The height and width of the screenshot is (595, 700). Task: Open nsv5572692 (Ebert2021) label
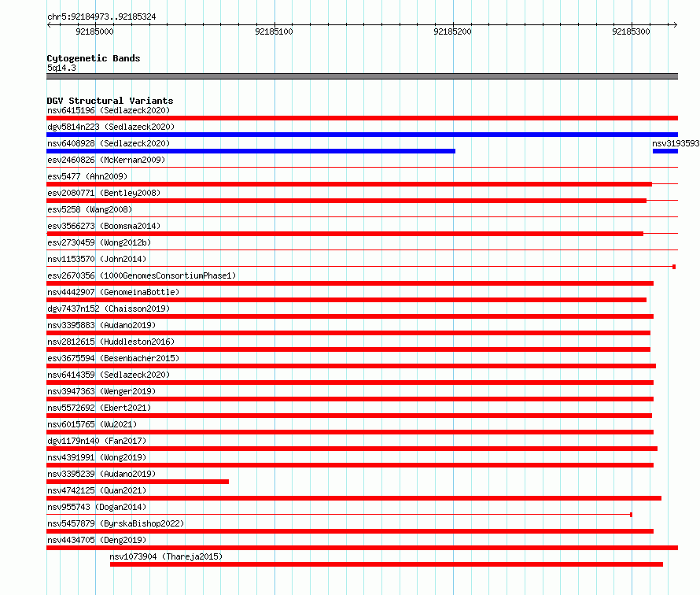coord(99,408)
